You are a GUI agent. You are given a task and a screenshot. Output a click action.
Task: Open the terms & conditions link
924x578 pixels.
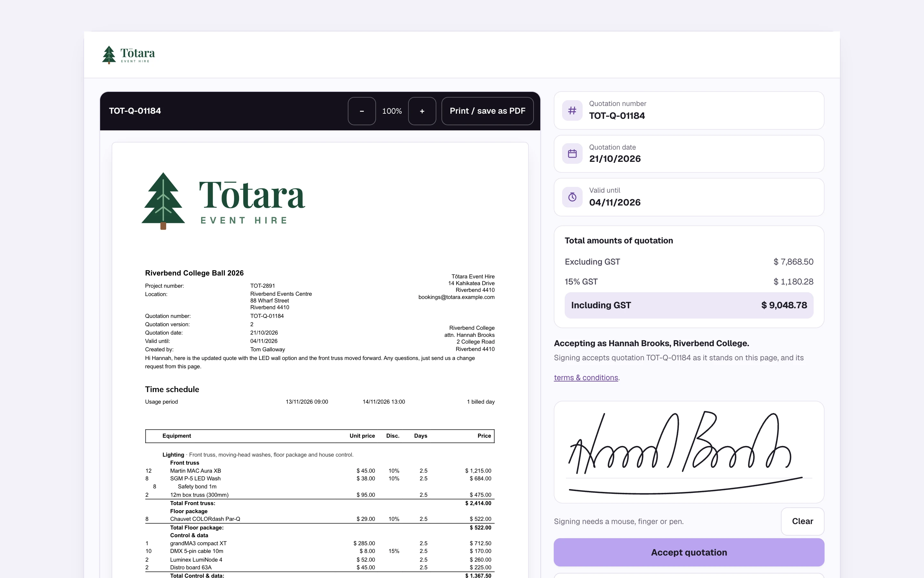point(586,378)
